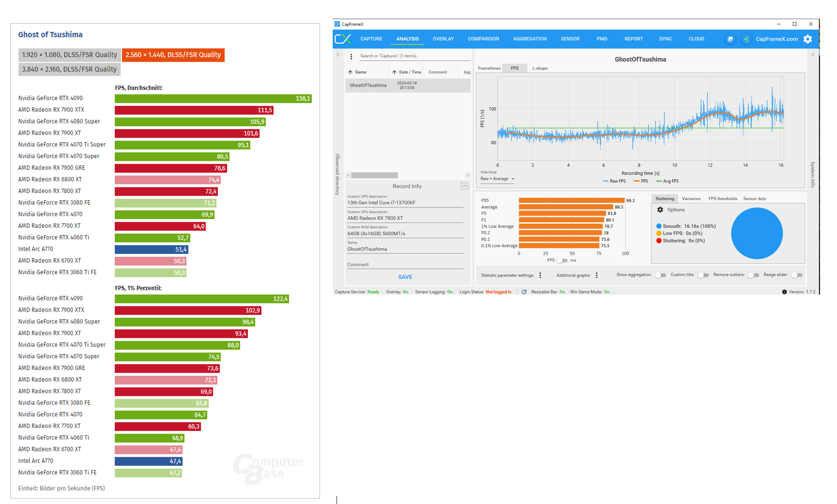The image size is (837, 504).
Task: Open the Sensor data tab
Action: [x=755, y=199]
